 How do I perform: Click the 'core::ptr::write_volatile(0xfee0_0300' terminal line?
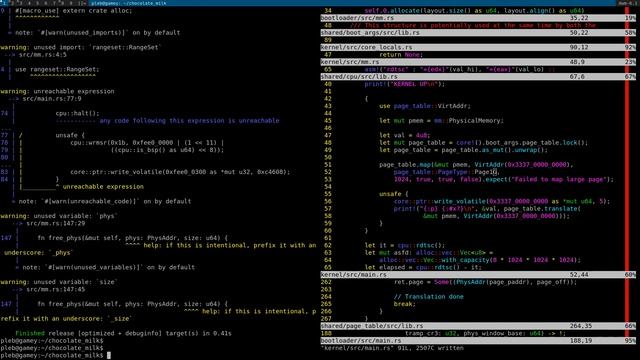pos(180,172)
